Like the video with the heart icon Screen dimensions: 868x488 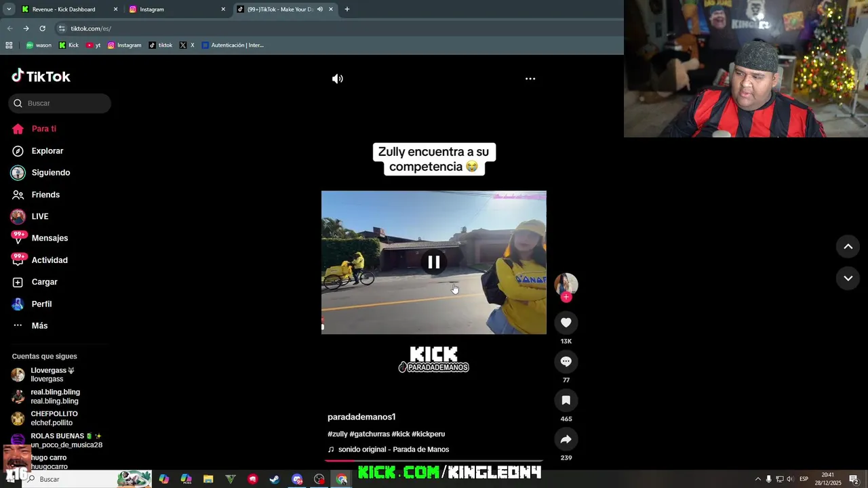pos(566,323)
